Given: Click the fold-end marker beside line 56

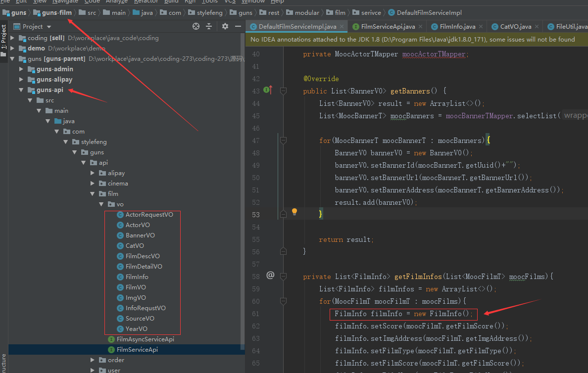Looking at the screenshot, I should 284,251.
